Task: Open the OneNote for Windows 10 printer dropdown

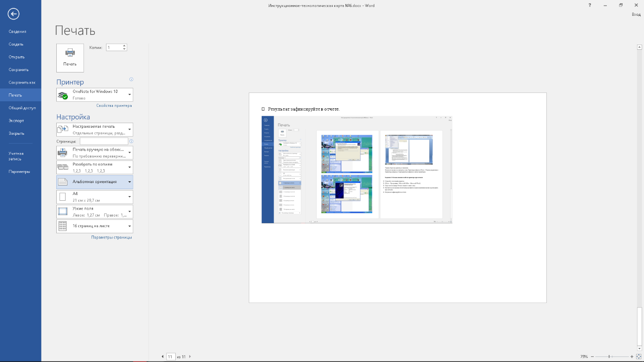Action: tap(94, 95)
